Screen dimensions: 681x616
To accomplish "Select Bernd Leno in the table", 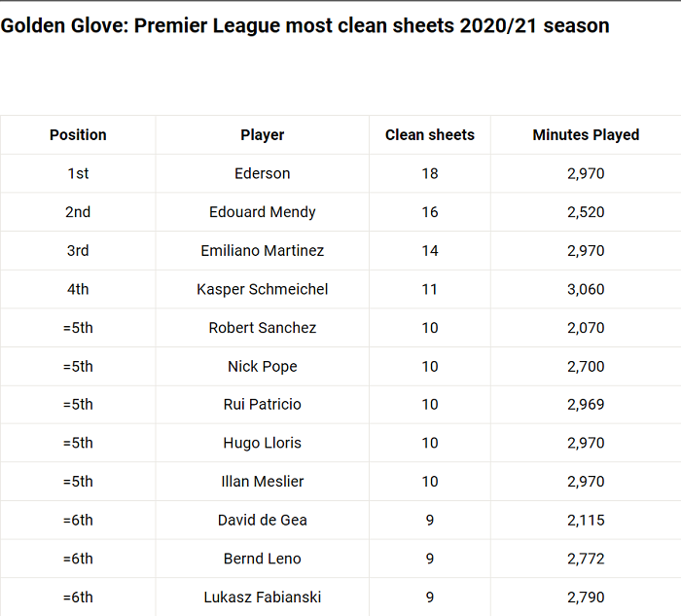I will [x=263, y=559].
